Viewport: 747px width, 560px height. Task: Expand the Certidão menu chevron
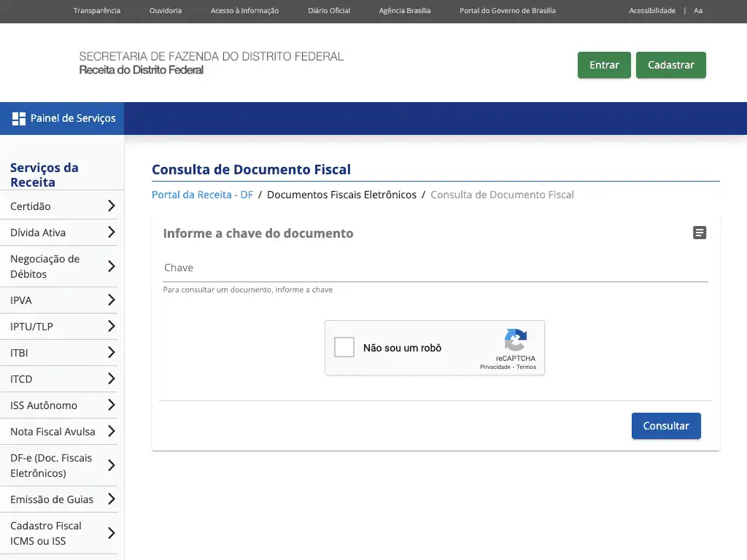[x=111, y=206]
